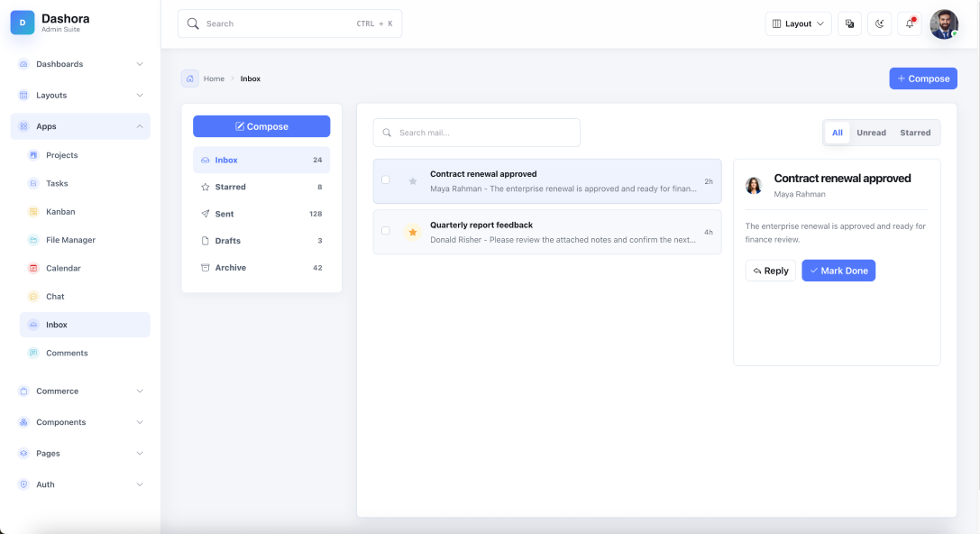The width and height of the screenshot is (980, 534).
Task: Click the Drafts folder file icon
Action: [205, 241]
